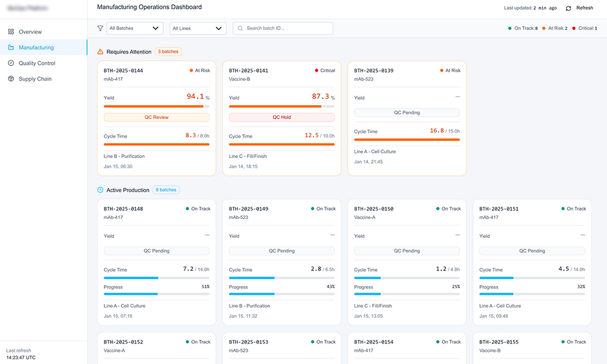Open the All Batches dropdown
This screenshot has width=607, height=364.
click(135, 29)
